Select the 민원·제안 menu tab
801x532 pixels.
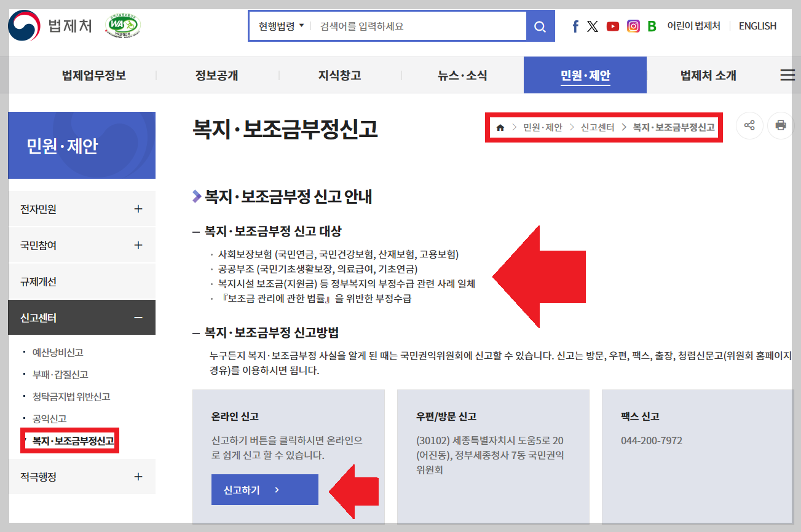585,76
